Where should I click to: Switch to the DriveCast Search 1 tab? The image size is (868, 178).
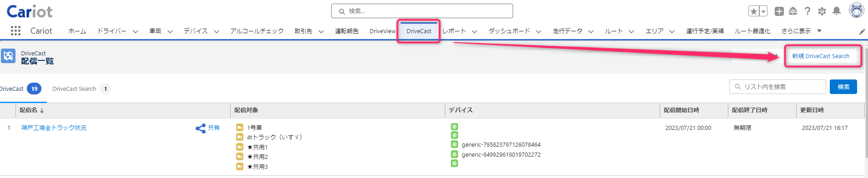81,89
